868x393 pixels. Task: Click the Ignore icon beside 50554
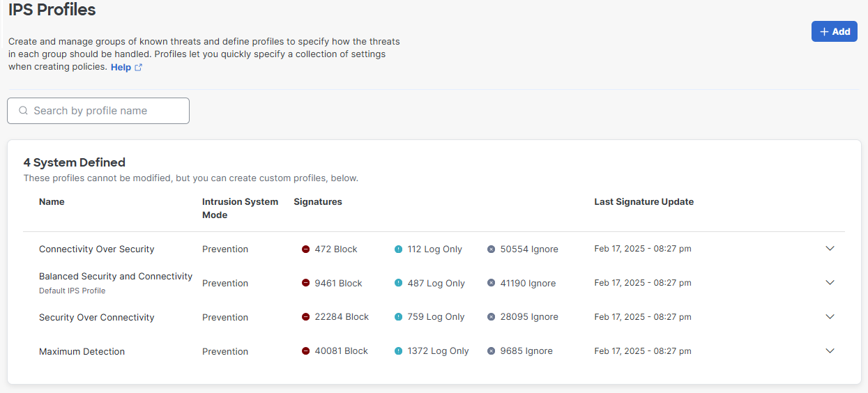click(491, 249)
